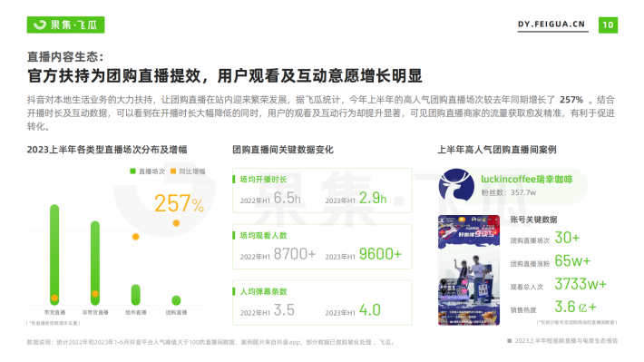Image resolution: width=644 pixels, height=362 pixels.
Task: Click the 账号关键数据 heading
Action: pos(533,220)
